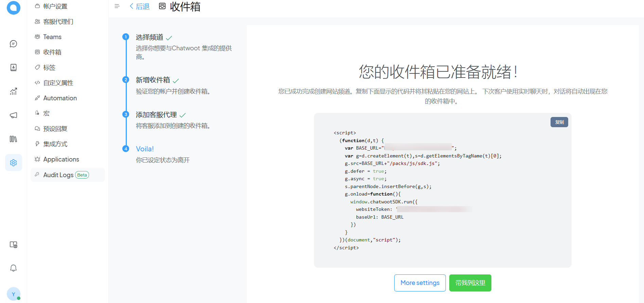
Task: Click the user avatar labeled Y
Action: [x=13, y=294]
